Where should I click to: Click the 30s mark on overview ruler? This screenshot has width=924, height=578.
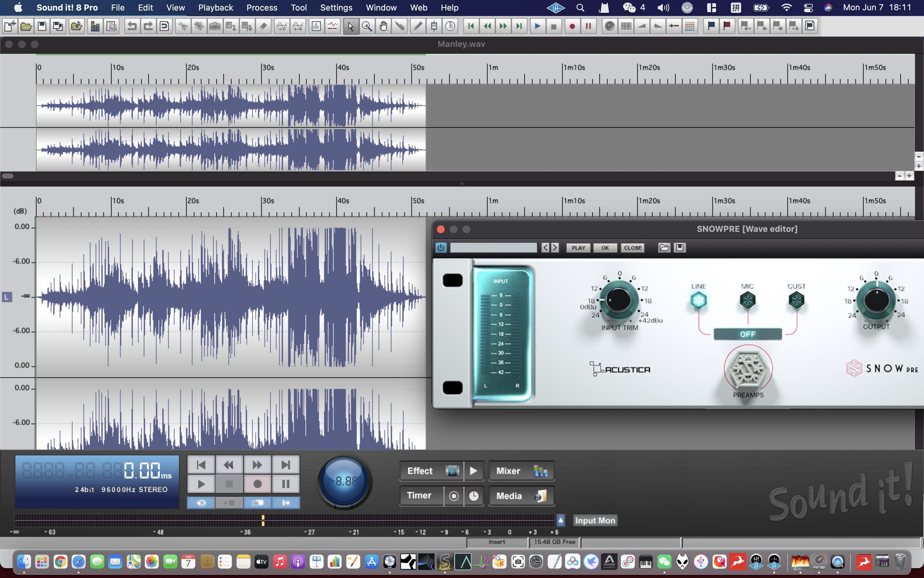(x=268, y=68)
